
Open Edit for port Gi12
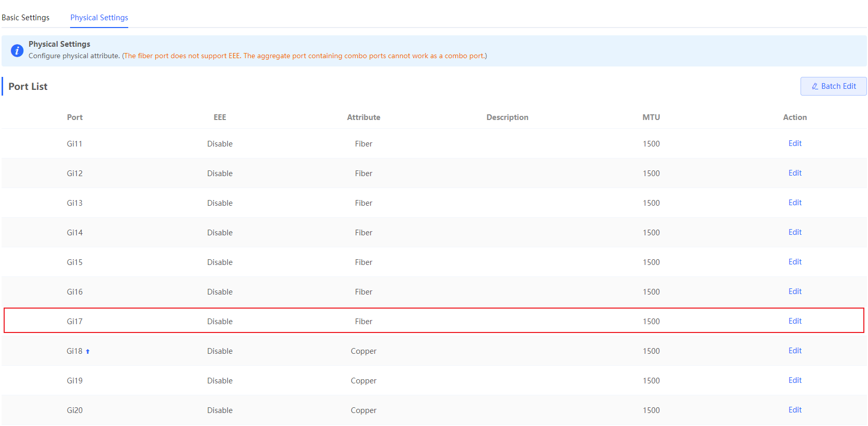(794, 173)
